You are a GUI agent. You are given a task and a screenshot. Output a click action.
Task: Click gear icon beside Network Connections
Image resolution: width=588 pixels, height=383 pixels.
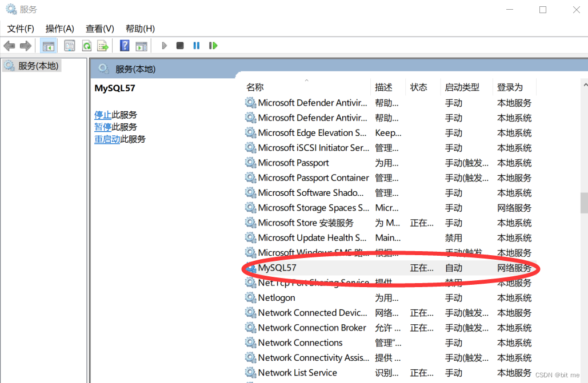[250, 342]
